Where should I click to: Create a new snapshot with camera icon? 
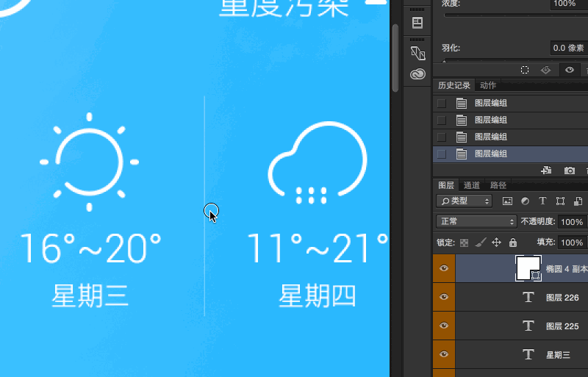[x=569, y=170]
